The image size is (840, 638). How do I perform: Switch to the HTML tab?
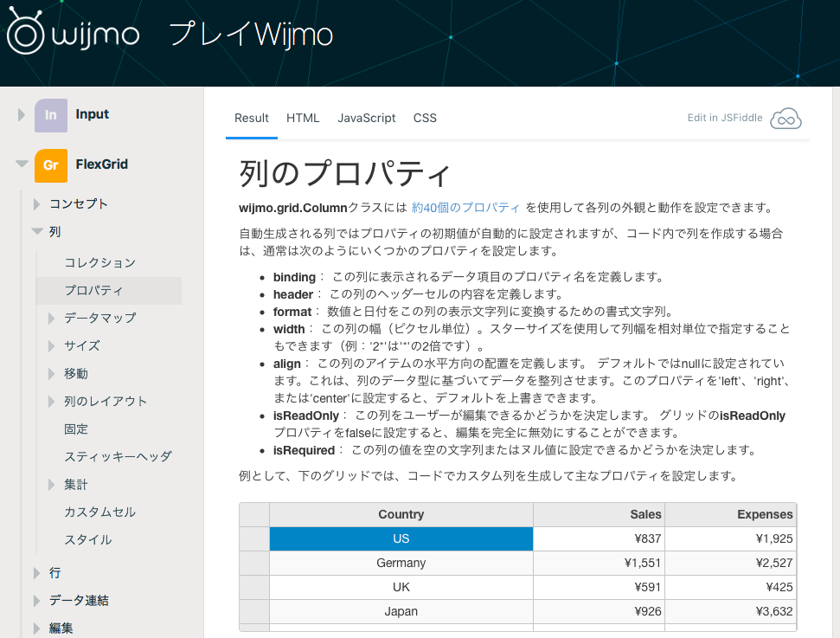pos(303,118)
